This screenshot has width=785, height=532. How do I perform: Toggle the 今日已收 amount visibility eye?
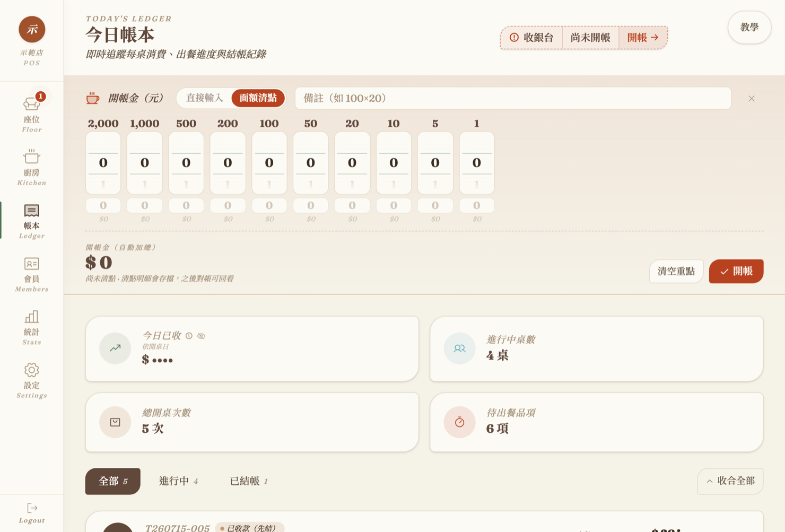click(x=202, y=336)
